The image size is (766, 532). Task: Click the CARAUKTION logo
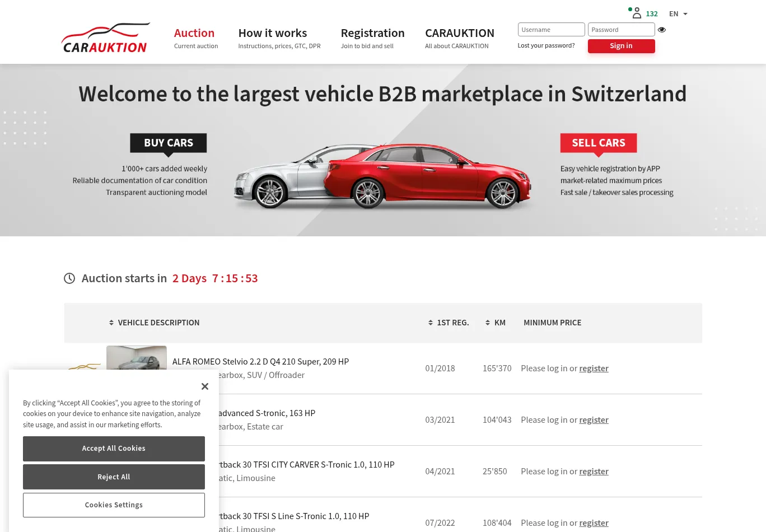point(105,38)
